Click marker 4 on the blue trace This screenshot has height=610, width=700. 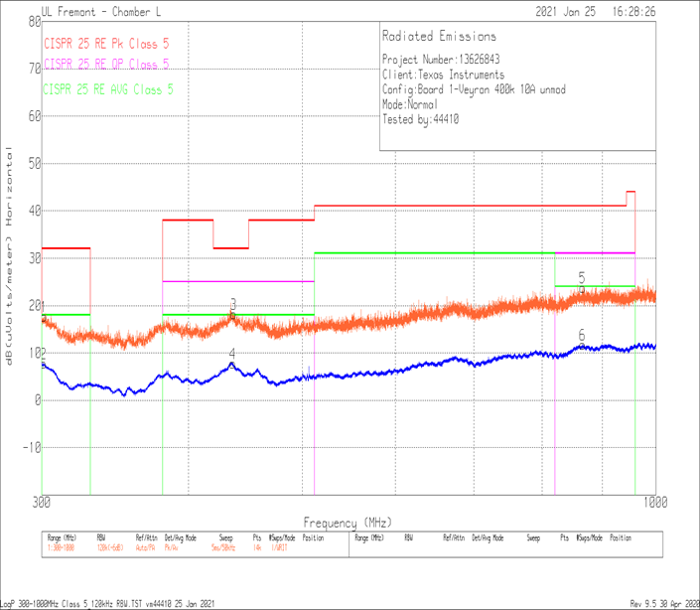click(x=232, y=354)
